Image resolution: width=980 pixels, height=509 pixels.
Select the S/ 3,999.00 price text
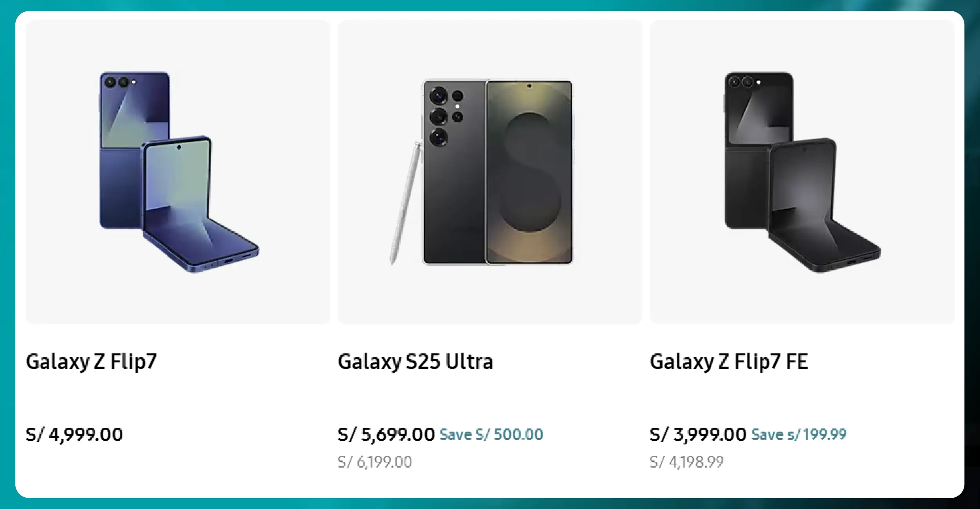[x=697, y=434]
